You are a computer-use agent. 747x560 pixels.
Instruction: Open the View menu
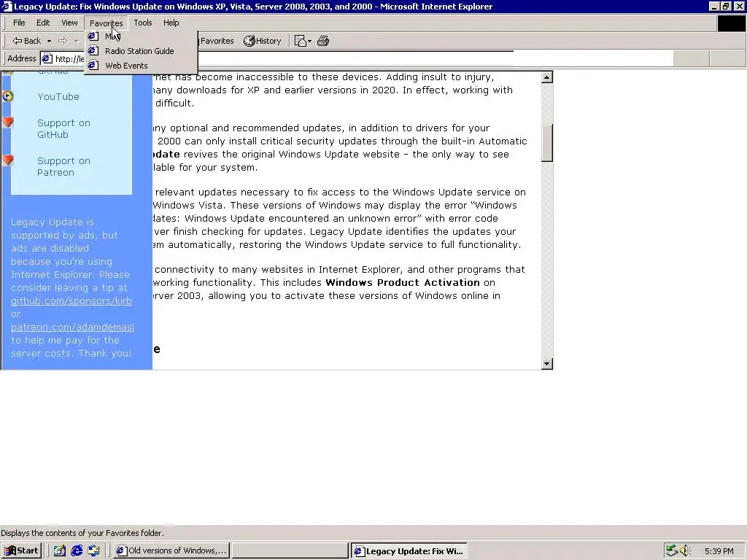[x=69, y=23]
